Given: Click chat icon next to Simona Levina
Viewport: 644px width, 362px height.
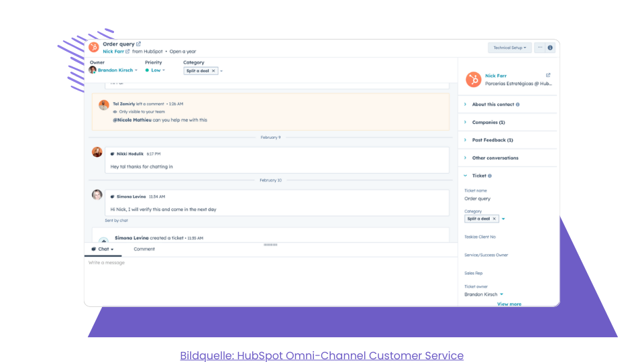Looking at the screenshot, I should 112,196.
